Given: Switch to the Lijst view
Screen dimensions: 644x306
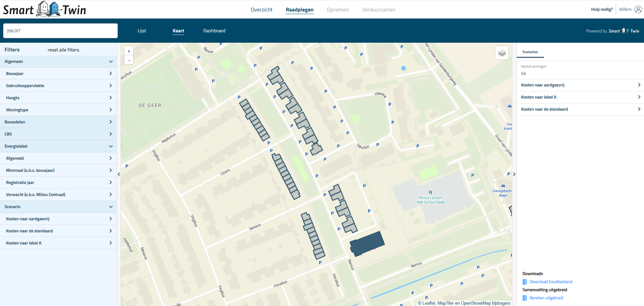Looking at the screenshot, I should (x=142, y=31).
